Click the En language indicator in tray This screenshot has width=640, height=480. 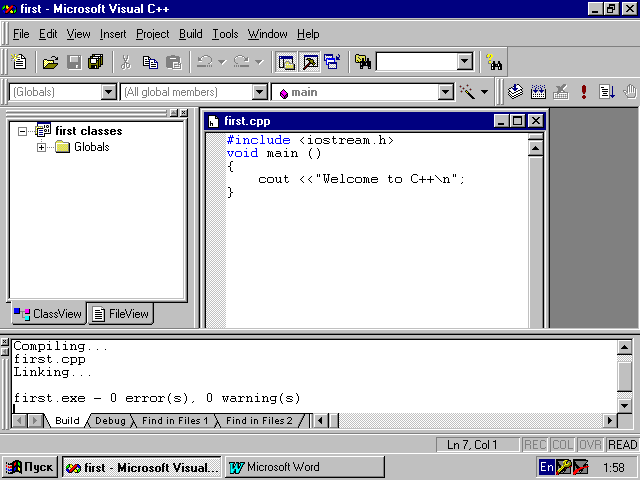point(547,467)
